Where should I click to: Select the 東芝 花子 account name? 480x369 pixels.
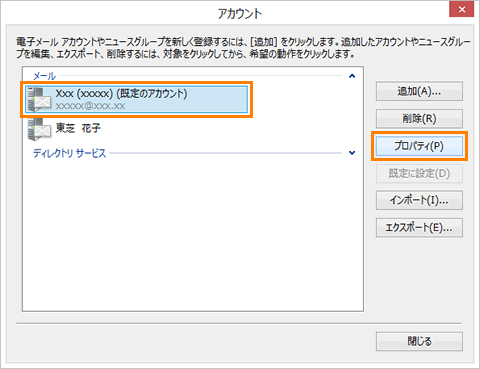tap(78, 128)
